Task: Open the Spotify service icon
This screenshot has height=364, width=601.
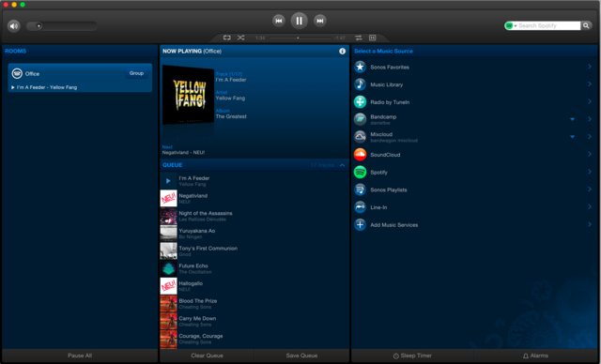Action: [x=360, y=173]
